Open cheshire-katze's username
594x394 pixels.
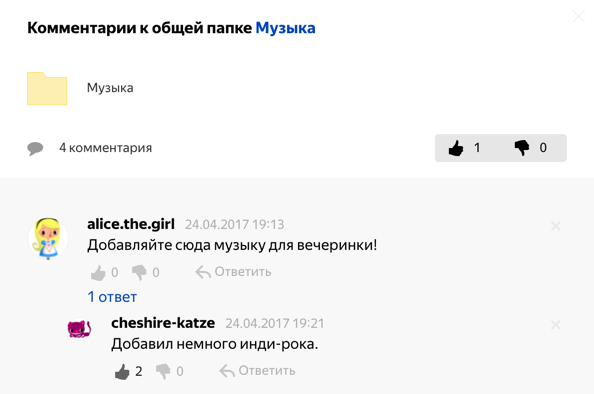[163, 323]
